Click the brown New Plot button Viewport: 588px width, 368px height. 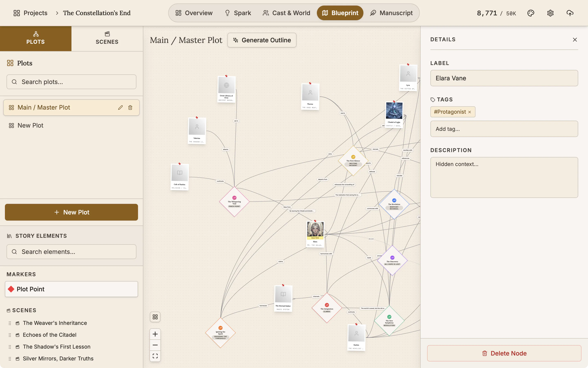[x=71, y=212]
